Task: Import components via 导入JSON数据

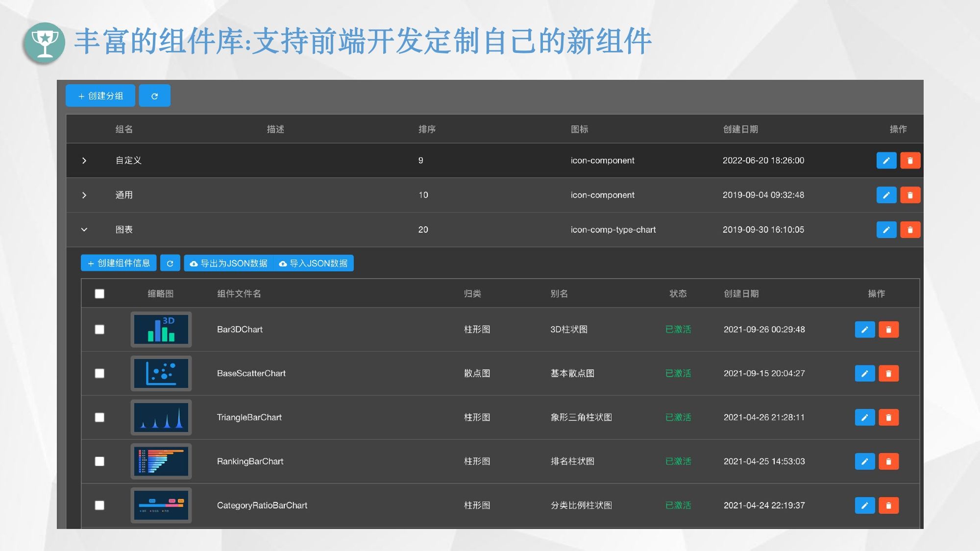Action: click(x=314, y=264)
